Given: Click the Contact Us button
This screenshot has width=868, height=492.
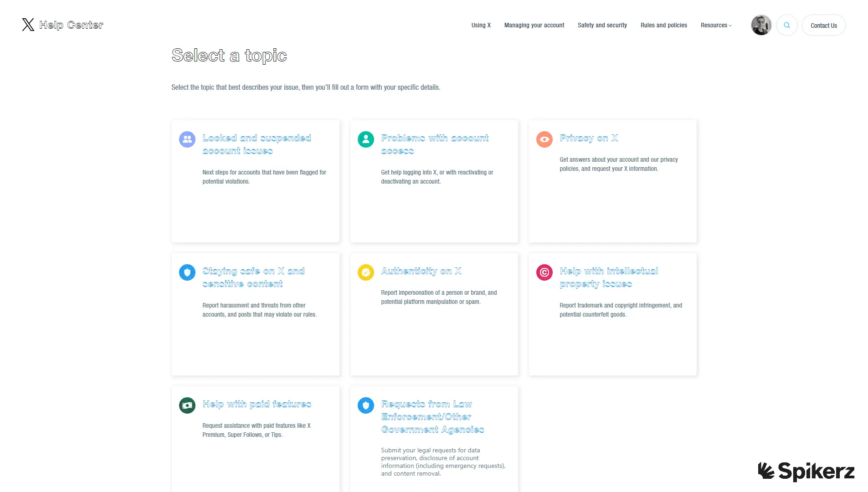Looking at the screenshot, I should pyautogui.click(x=823, y=26).
